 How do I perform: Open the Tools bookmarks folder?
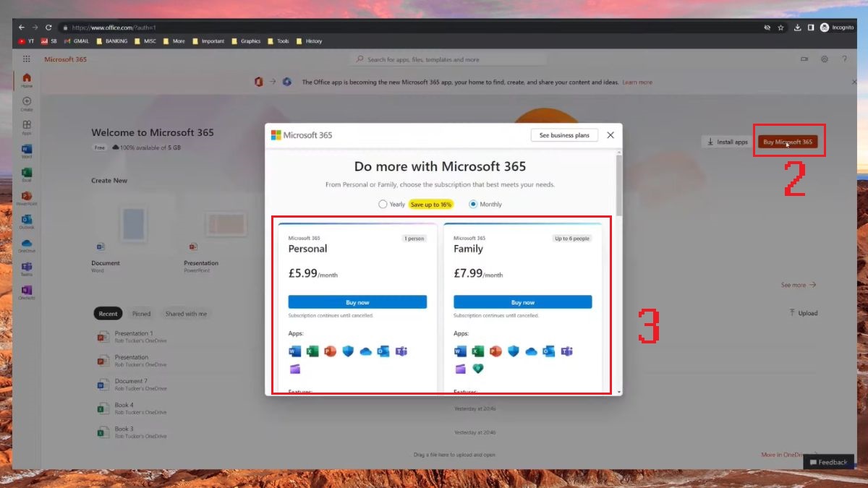click(x=278, y=41)
